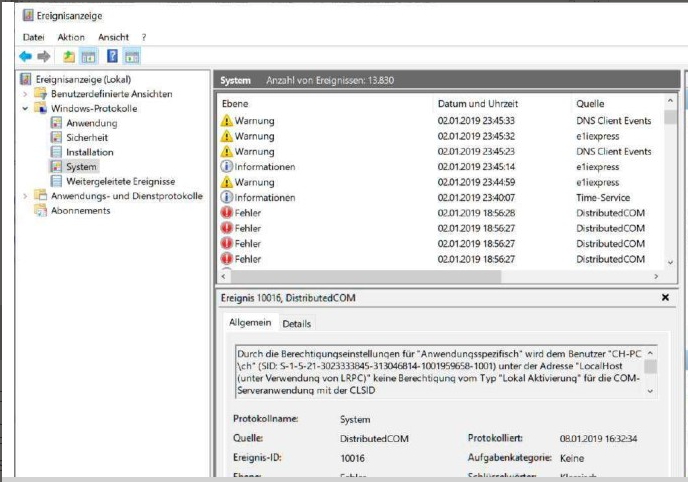The width and height of the screenshot is (688, 482).
Task: Open the Sicherheit log
Action: (87, 138)
